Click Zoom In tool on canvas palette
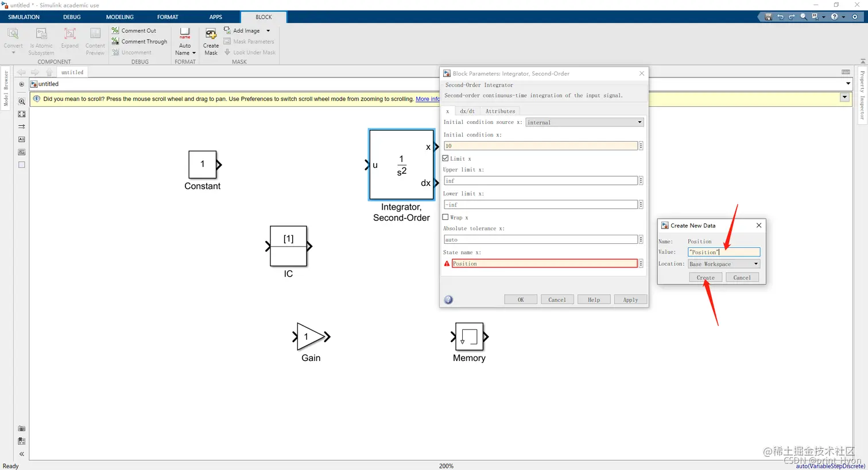Screen dimensions: 868x470 click(x=22, y=102)
